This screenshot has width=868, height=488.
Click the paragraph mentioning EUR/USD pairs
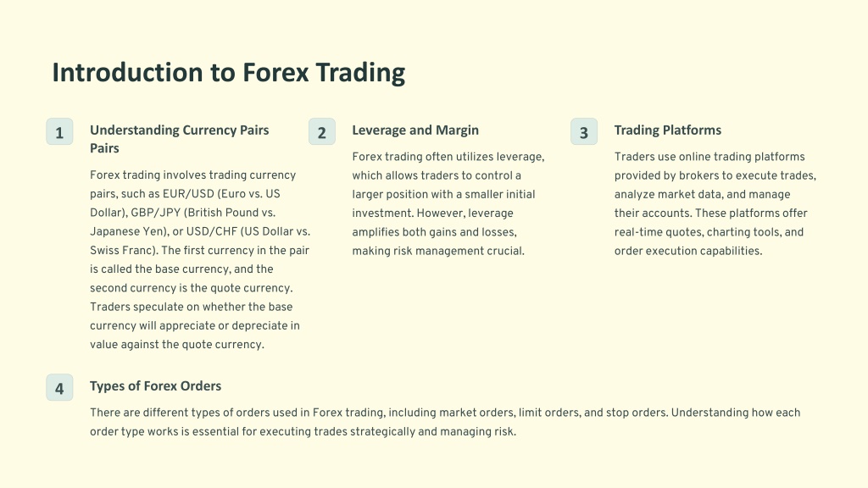(200, 259)
